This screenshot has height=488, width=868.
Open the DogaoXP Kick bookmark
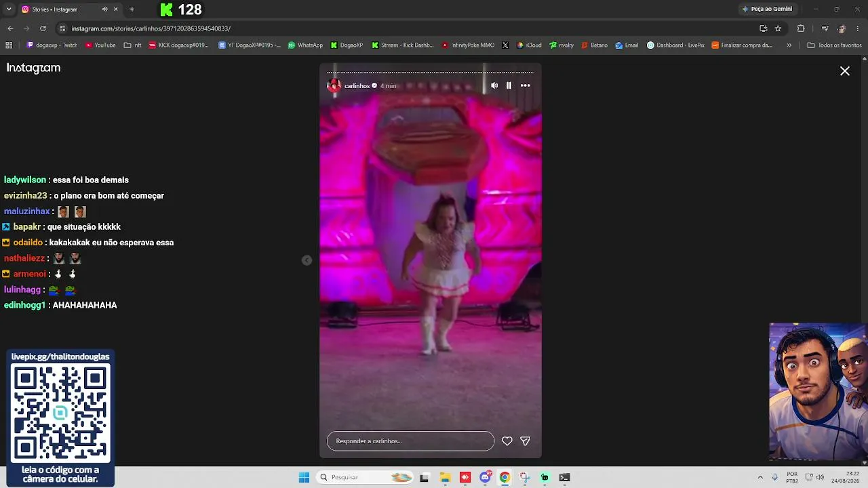coord(347,45)
